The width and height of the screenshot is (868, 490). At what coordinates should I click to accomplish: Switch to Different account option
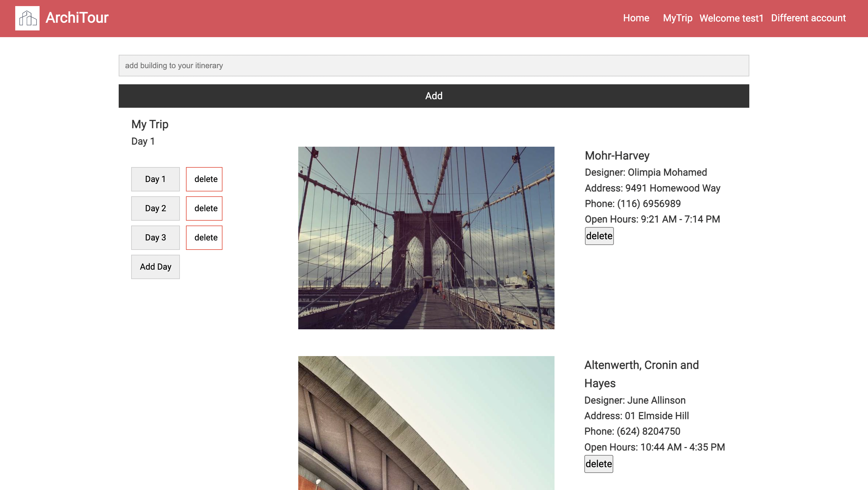[x=808, y=18]
